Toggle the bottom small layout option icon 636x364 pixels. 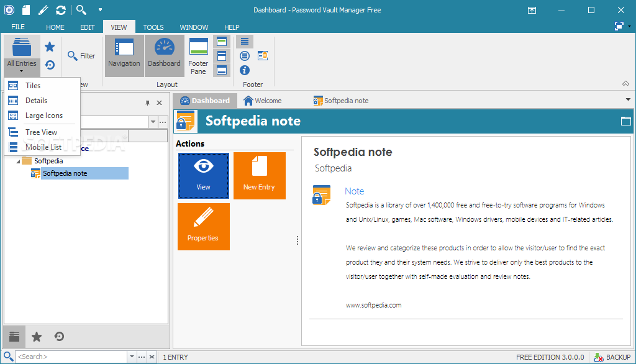click(x=222, y=70)
